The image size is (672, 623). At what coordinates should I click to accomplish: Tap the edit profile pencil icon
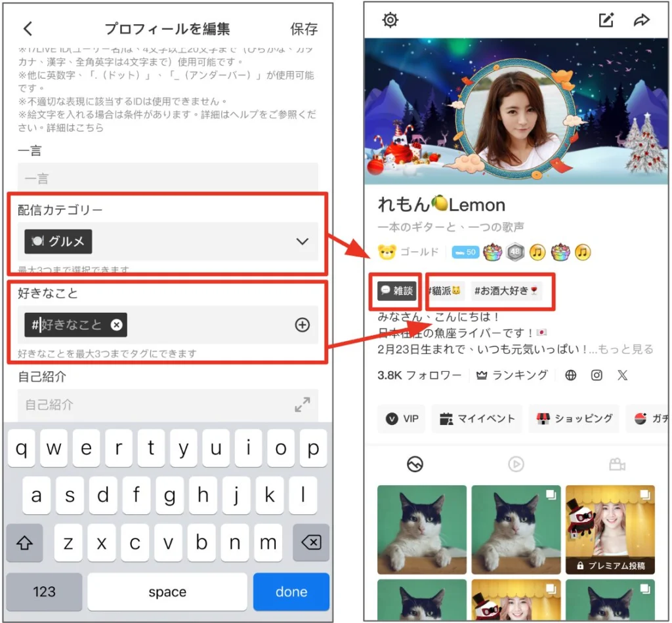[606, 20]
